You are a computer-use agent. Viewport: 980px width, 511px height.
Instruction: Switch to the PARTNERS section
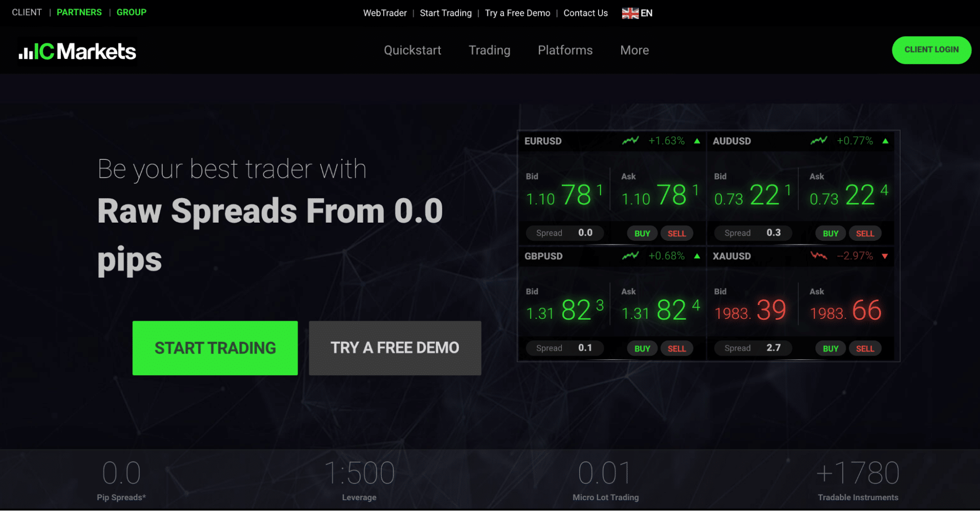click(x=79, y=12)
